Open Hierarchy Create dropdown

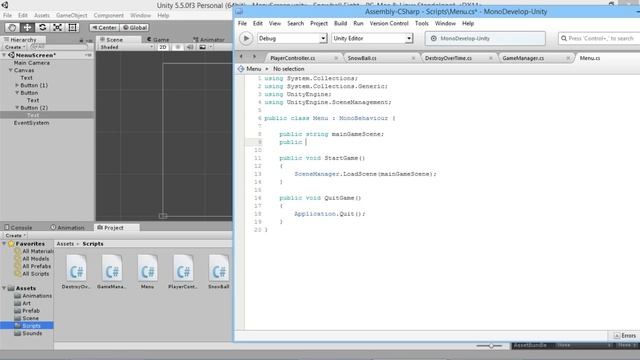[x=15, y=47]
